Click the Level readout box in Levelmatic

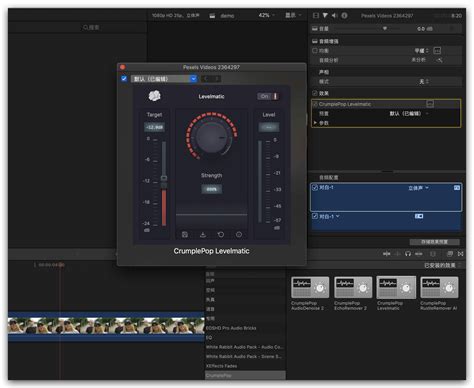pos(269,127)
